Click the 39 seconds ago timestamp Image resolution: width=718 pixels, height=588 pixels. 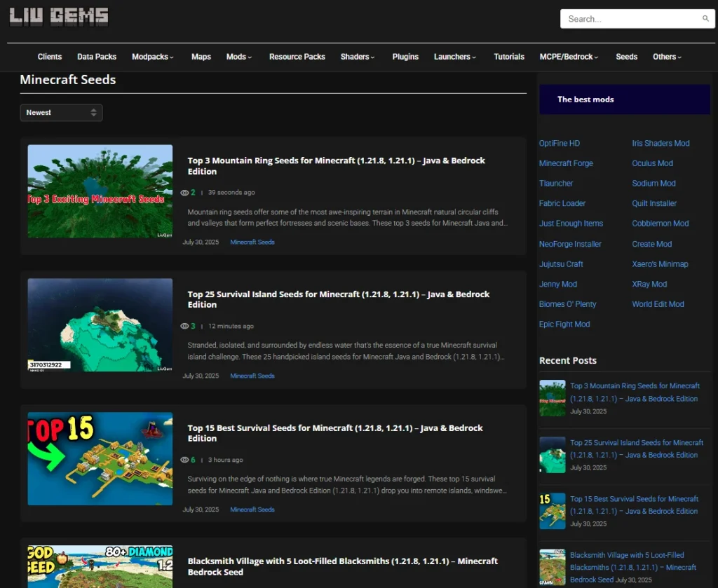pos(231,193)
